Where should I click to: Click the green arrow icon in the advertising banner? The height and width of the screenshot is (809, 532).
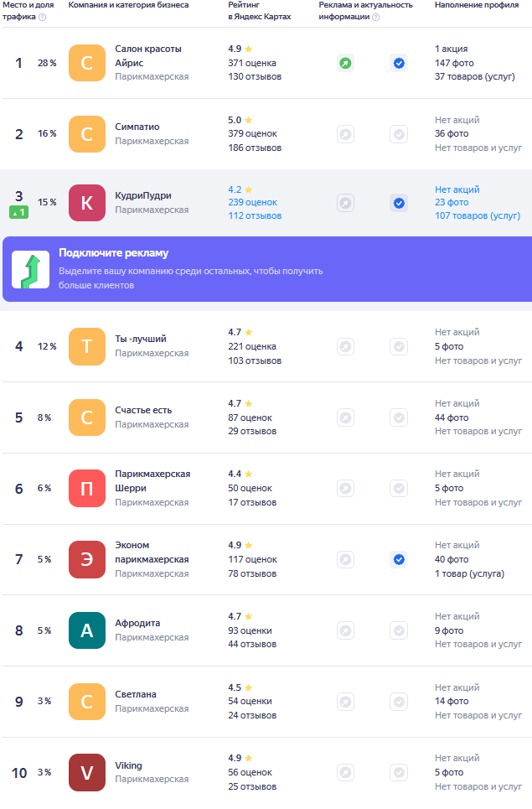(x=31, y=269)
